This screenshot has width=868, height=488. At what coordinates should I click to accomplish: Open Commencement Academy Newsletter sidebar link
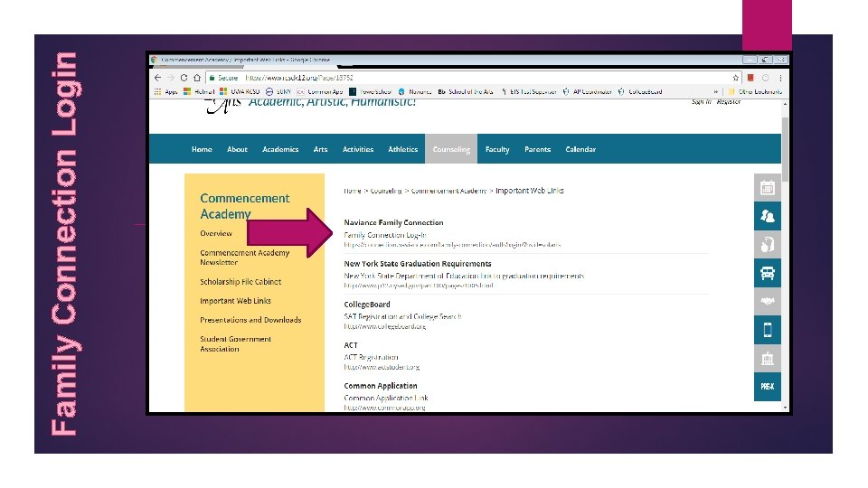click(x=245, y=258)
